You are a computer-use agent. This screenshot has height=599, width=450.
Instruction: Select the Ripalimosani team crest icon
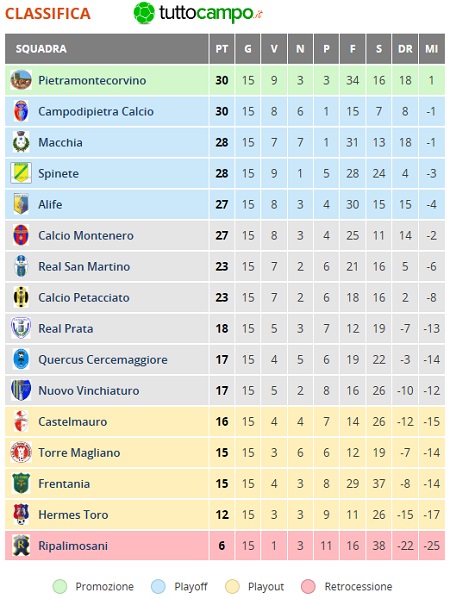tap(21, 546)
